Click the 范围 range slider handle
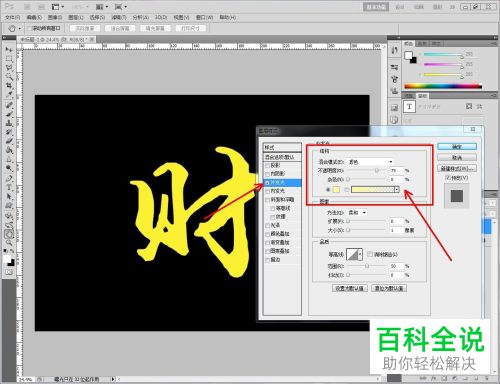 pos(367,266)
